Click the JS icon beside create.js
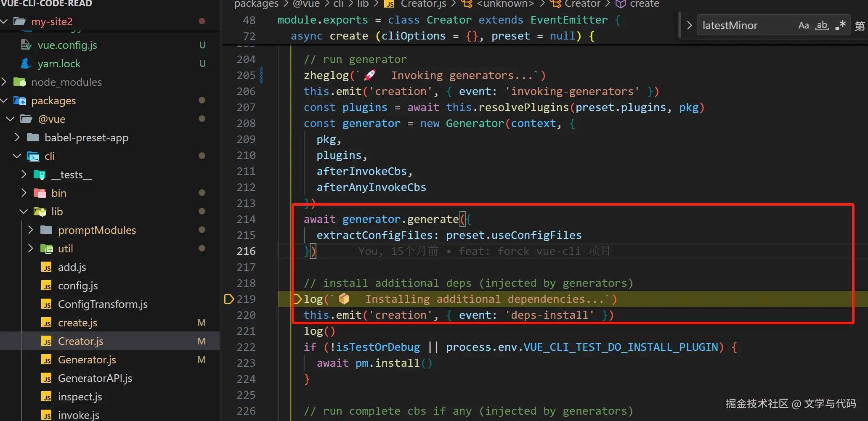The width and height of the screenshot is (868, 421). (46, 323)
